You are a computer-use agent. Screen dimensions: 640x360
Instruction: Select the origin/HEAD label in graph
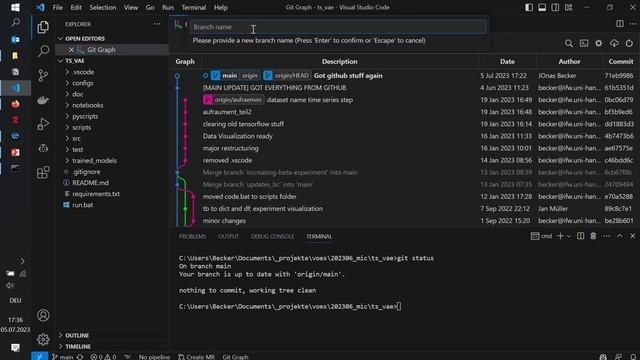pos(287,76)
